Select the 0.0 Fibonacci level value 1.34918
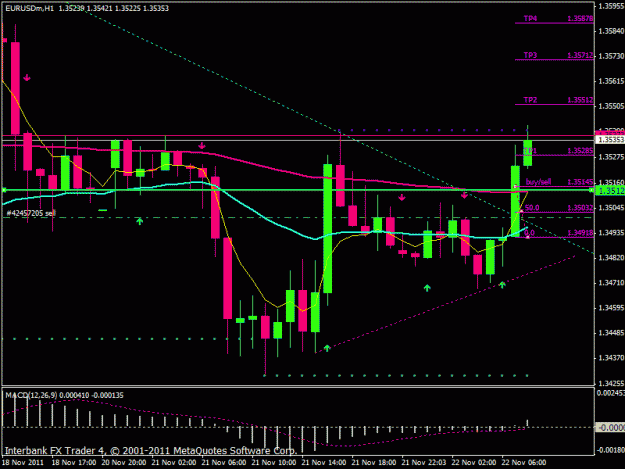 click(580, 232)
